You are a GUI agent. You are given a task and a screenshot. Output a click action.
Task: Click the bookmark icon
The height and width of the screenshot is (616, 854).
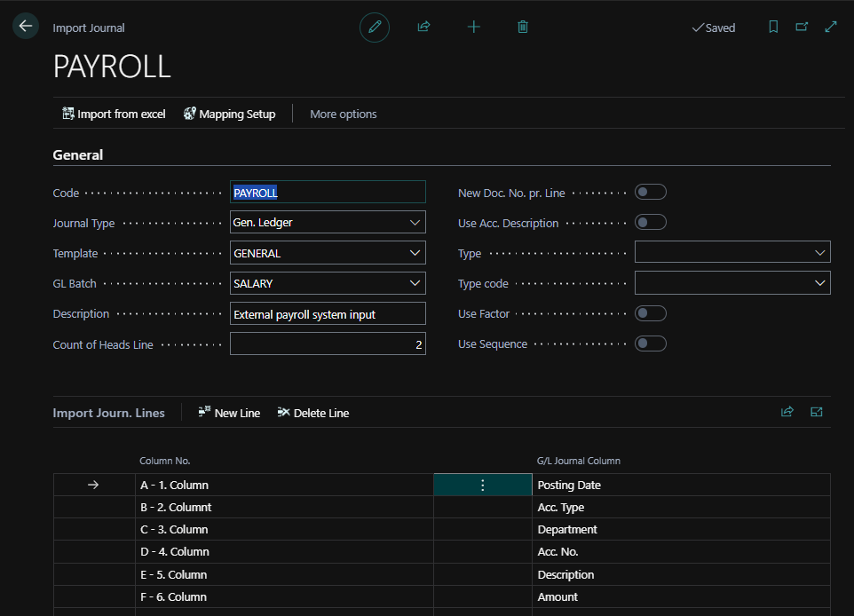[773, 28]
